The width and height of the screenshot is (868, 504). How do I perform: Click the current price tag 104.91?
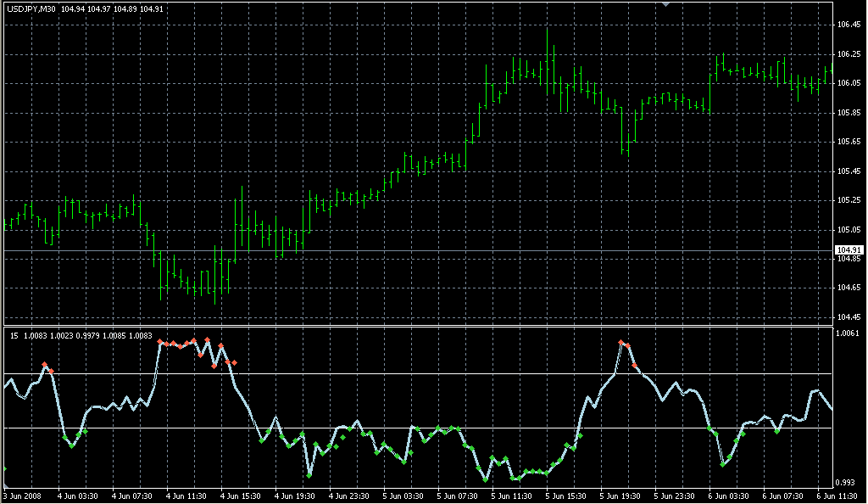(847, 250)
